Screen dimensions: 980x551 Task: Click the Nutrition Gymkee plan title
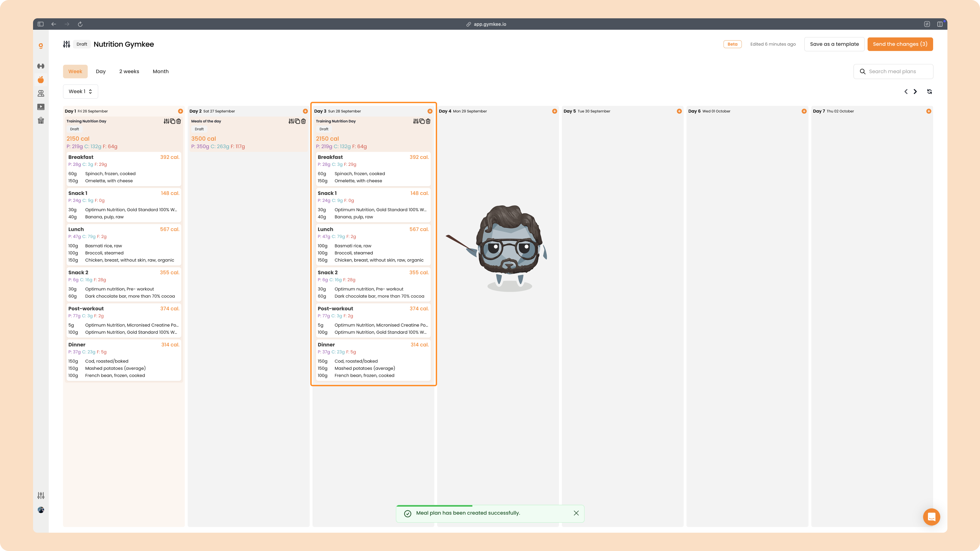pyautogui.click(x=124, y=44)
